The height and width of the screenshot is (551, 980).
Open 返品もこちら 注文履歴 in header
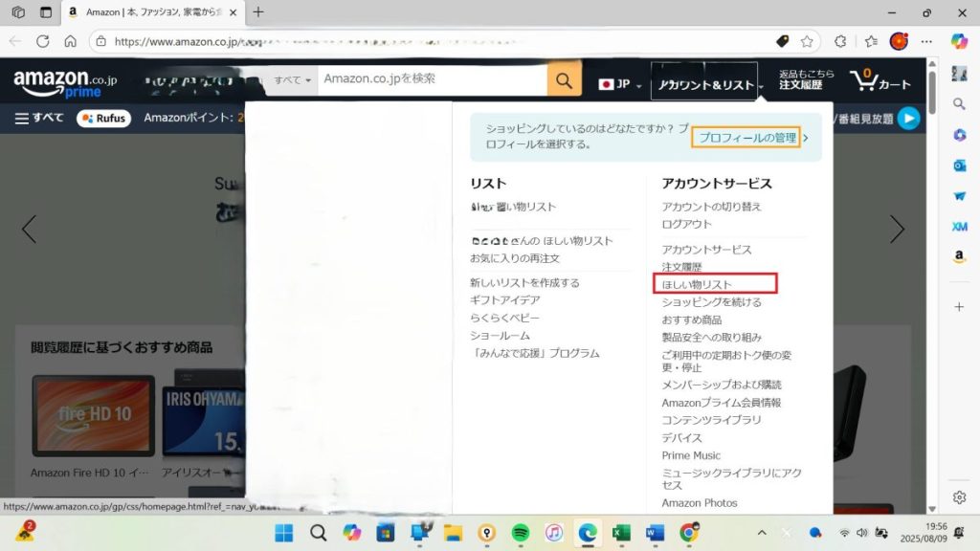coord(806,79)
